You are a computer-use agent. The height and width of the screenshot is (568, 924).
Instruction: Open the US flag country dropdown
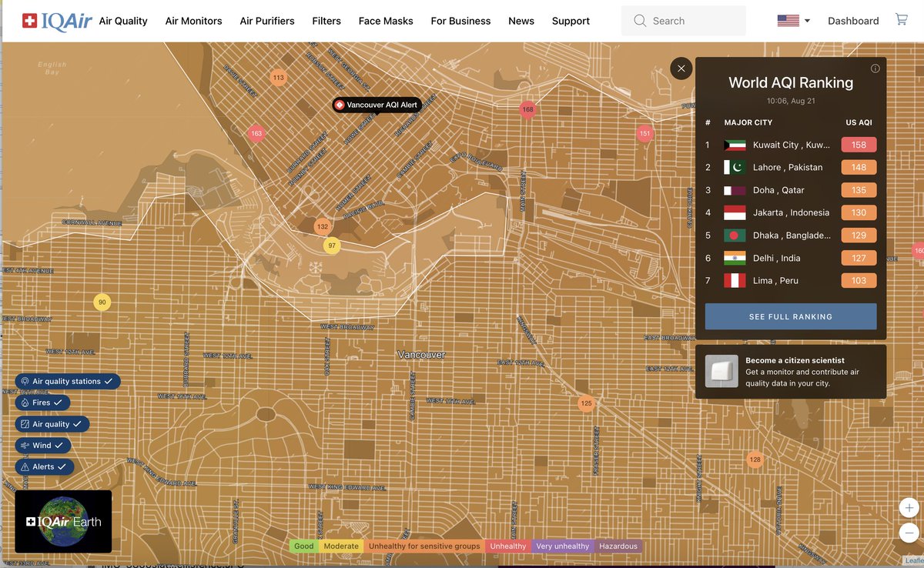[x=794, y=21]
